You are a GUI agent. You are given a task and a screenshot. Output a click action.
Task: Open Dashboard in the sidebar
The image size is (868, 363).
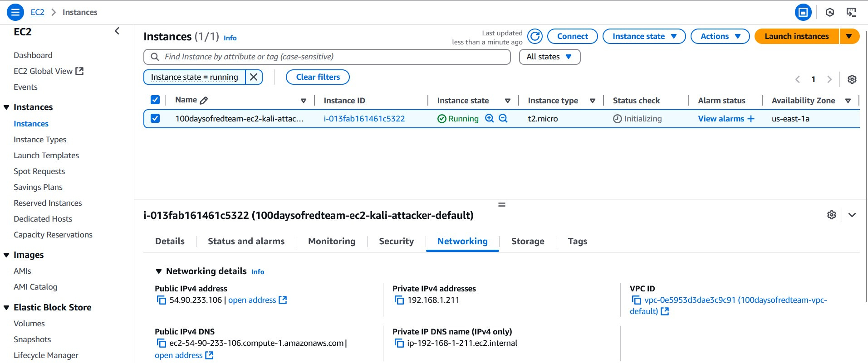point(33,55)
